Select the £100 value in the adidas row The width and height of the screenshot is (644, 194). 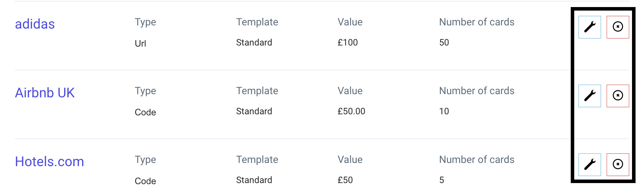[x=347, y=43]
